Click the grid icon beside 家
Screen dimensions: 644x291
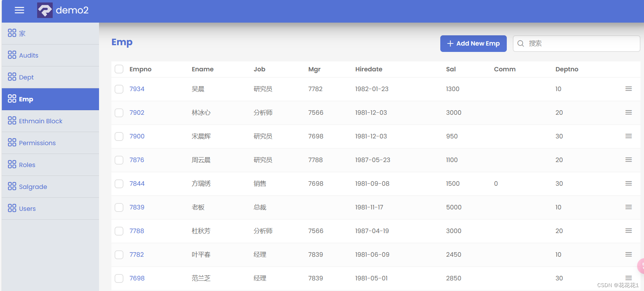point(12,33)
